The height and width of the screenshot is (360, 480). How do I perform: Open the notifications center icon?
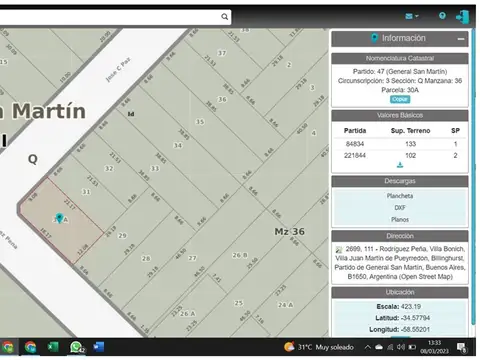tap(462, 348)
